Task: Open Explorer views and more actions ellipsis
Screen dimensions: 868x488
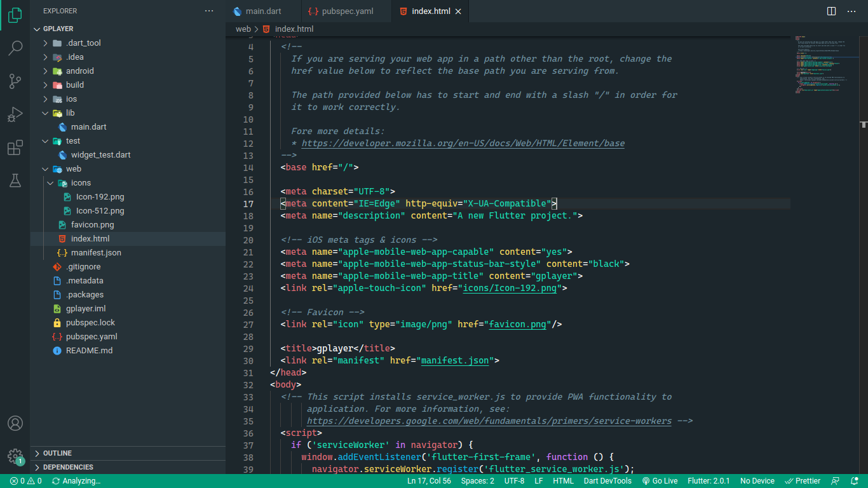Action: [209, 11]
